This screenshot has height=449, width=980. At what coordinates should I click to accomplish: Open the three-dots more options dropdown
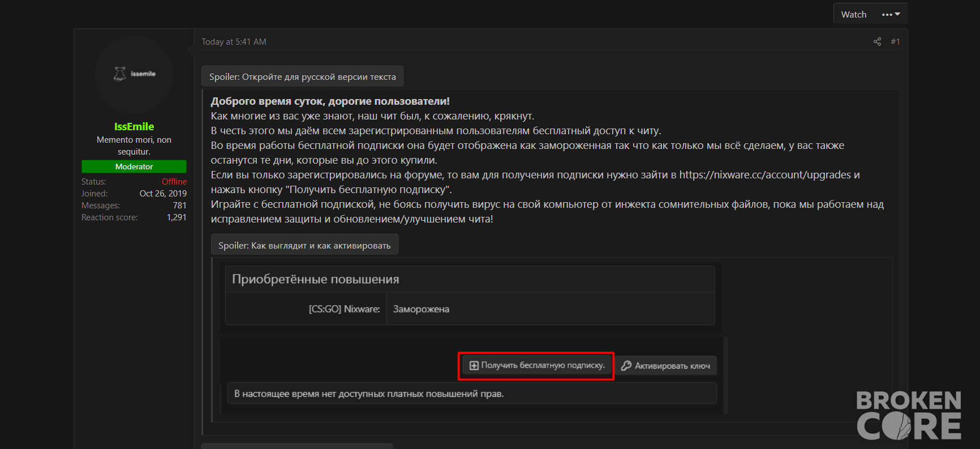point(891,14)
